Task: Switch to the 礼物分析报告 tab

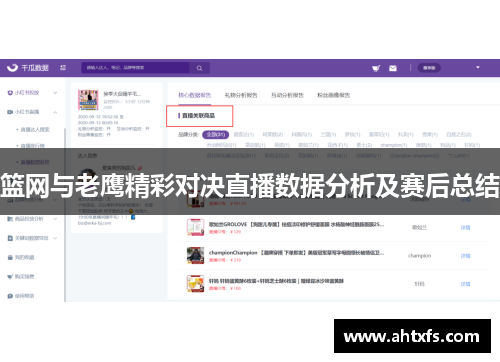Action: 241,95
